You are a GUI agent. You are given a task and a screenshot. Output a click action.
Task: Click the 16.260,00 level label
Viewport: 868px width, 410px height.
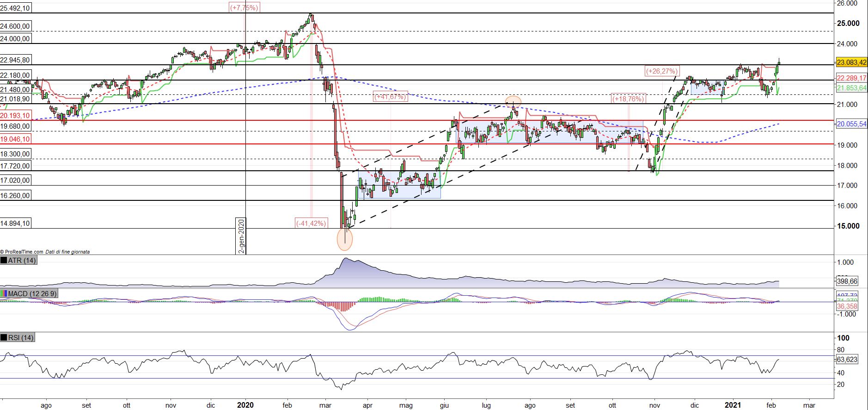tap(15, 195)
